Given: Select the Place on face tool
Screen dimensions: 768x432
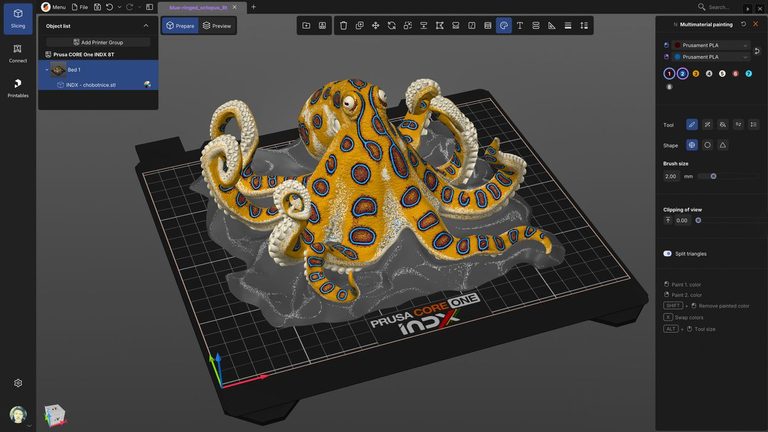Looking at the screenshot, I should click(x=424, y=25).
